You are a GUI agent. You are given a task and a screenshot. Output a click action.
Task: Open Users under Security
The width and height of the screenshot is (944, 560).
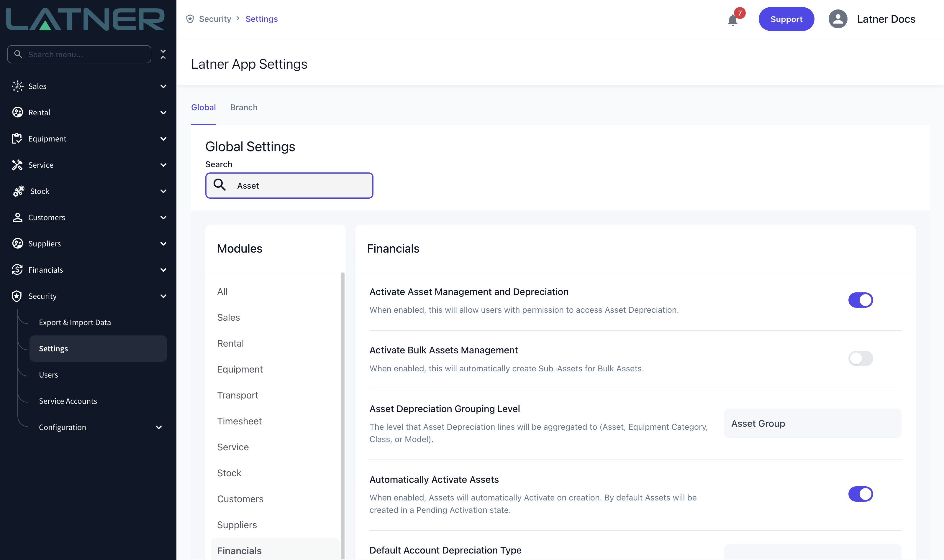[98, 375]
